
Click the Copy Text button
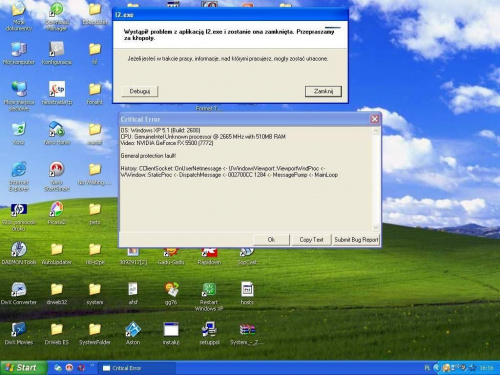pyautogui.click(x=311, y=240)
